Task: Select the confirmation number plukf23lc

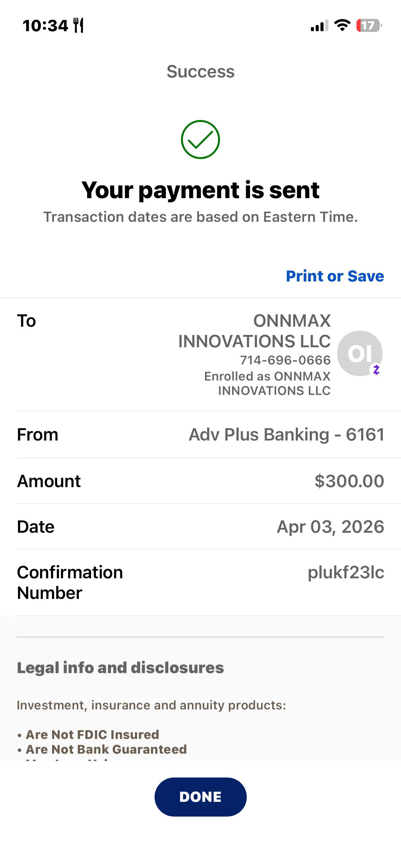Action: [x=346, y=572]
